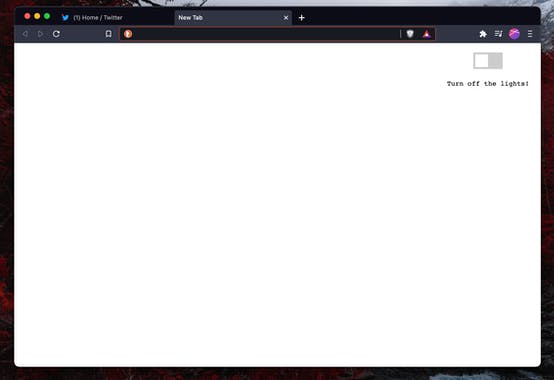Screen dimensions: 554x380
Task: Go forward with the forward arrow
Action: click(40, 34)
